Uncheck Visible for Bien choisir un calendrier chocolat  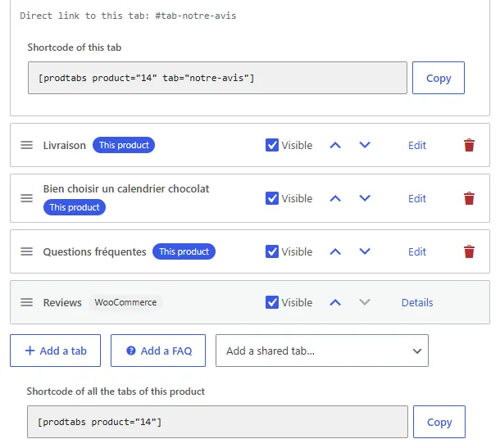[272, 198]
